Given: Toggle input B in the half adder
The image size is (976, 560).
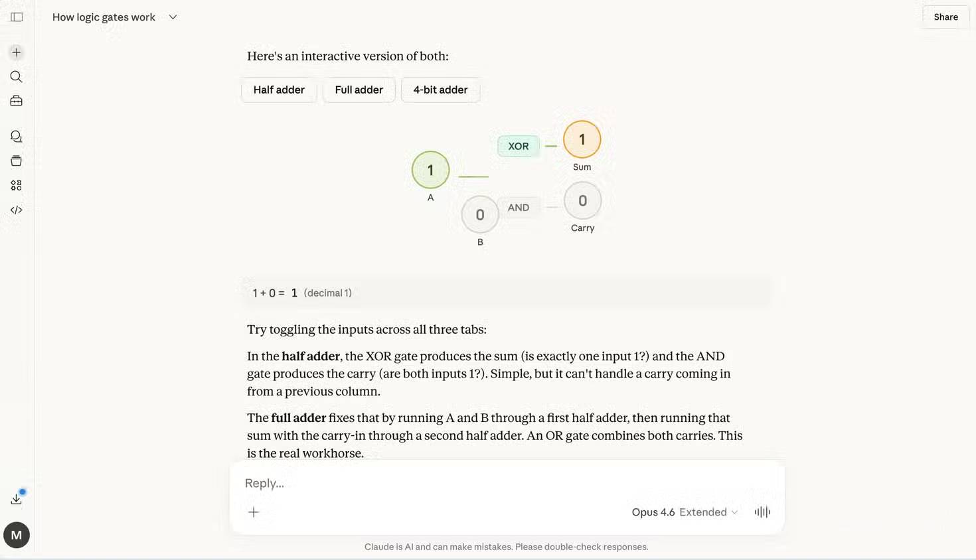Looking at the screenshot, I should pos(479,214).
